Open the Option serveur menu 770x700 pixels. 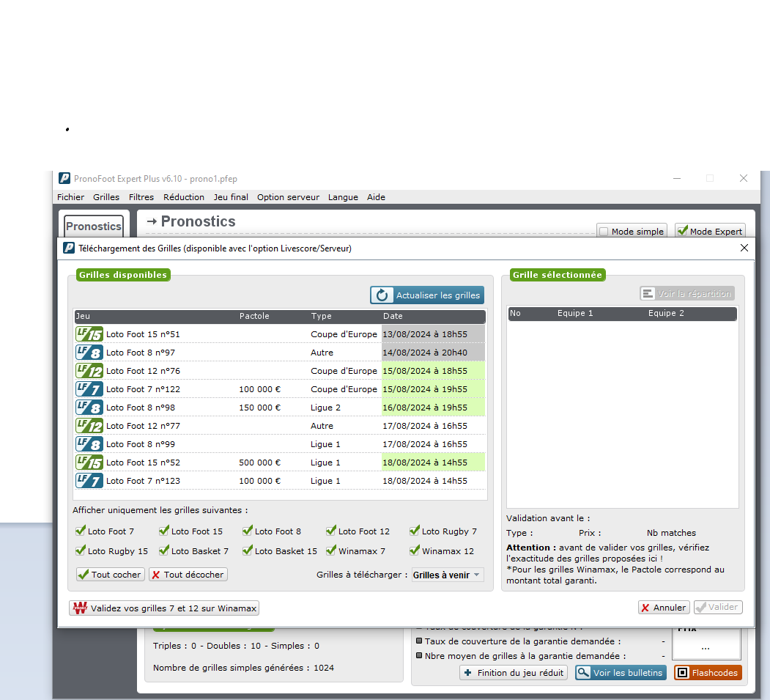(288, 197)
